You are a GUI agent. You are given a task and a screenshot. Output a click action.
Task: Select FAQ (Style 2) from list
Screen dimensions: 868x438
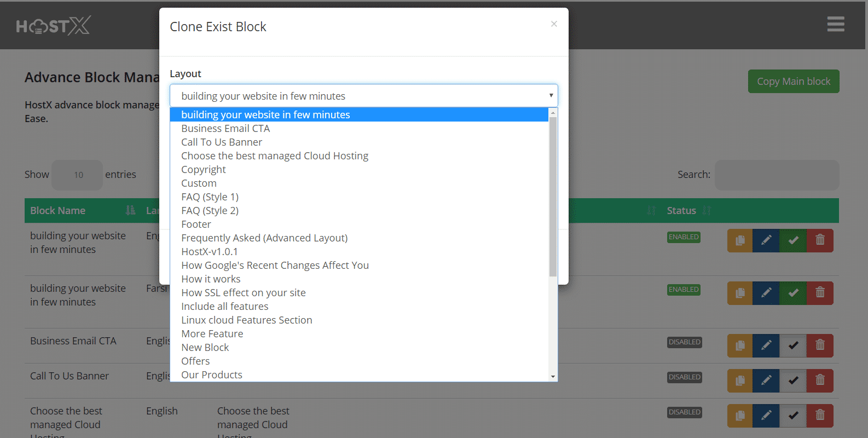[x=210, y=211]
